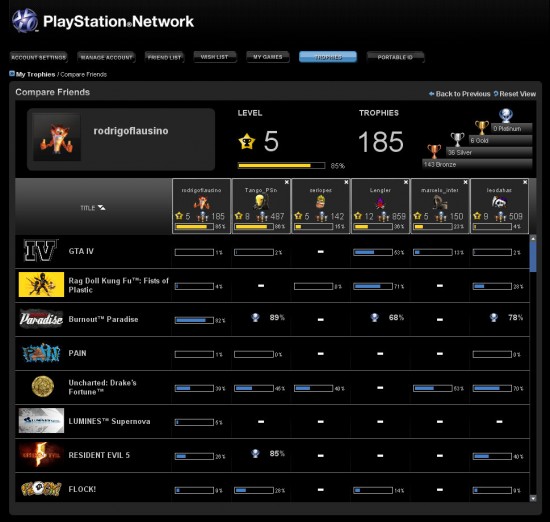Click the Resident Evil 5 icon
The image size is (550, 522).
point(41,455)
